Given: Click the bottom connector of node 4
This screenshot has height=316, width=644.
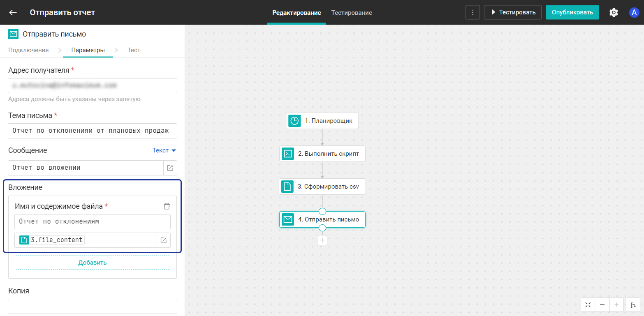Looking at the screenshot, I should tap(322, 228).
